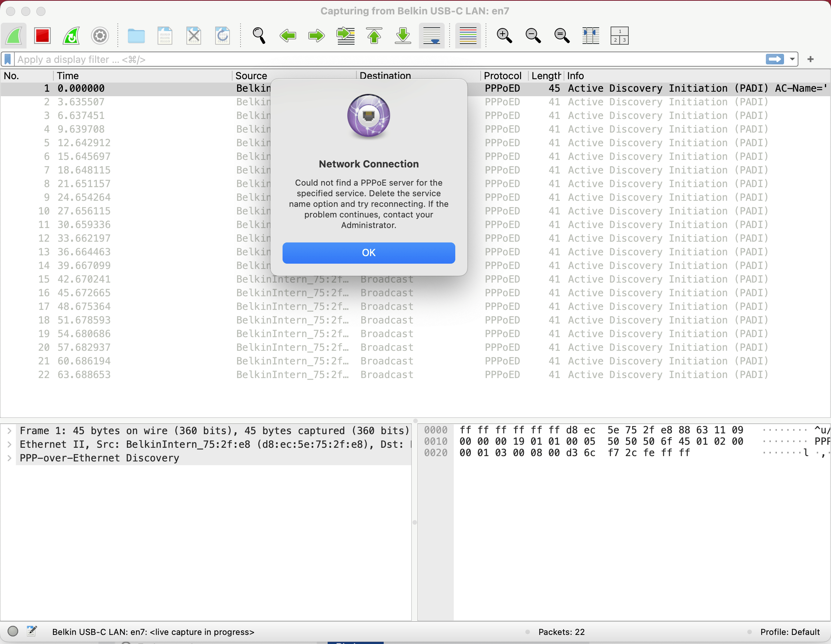831x644 pixels.
Task: Open capture file properties notepad icon
Action: pos(32,631)
